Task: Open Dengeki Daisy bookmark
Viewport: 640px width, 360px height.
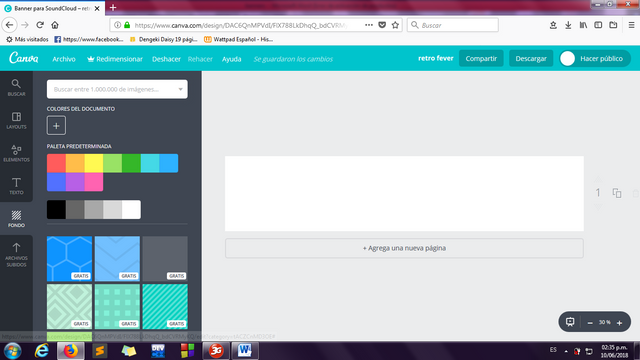Action: [x=163, y=39]
